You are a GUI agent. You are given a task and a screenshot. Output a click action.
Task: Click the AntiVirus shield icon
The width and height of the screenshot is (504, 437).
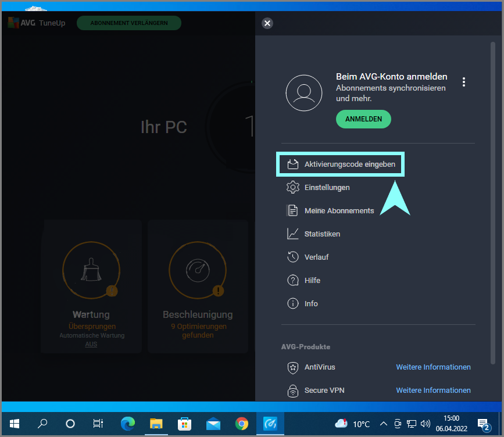point(293,368)
